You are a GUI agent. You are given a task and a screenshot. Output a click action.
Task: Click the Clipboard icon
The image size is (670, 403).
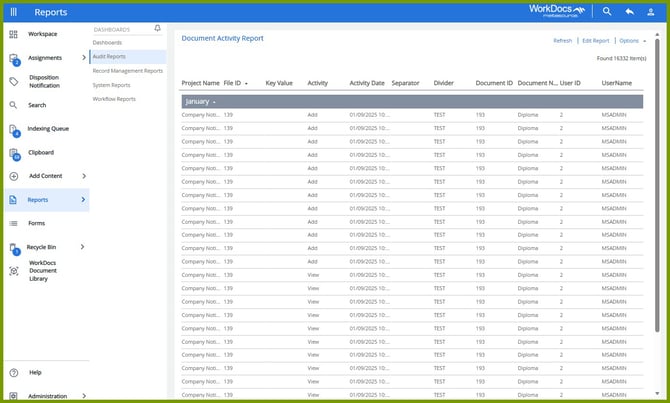(x=14, y=154)
